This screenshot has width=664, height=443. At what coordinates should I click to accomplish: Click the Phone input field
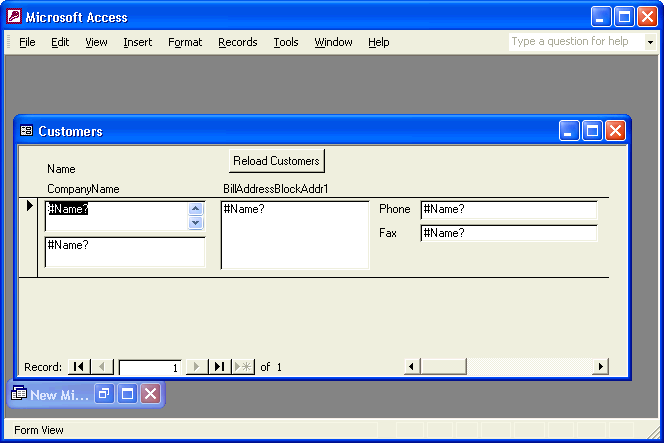click(x=509, y=210)
